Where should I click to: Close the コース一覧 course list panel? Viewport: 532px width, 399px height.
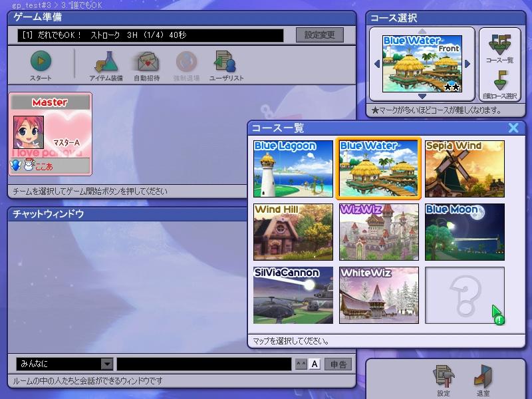(513, 128)
